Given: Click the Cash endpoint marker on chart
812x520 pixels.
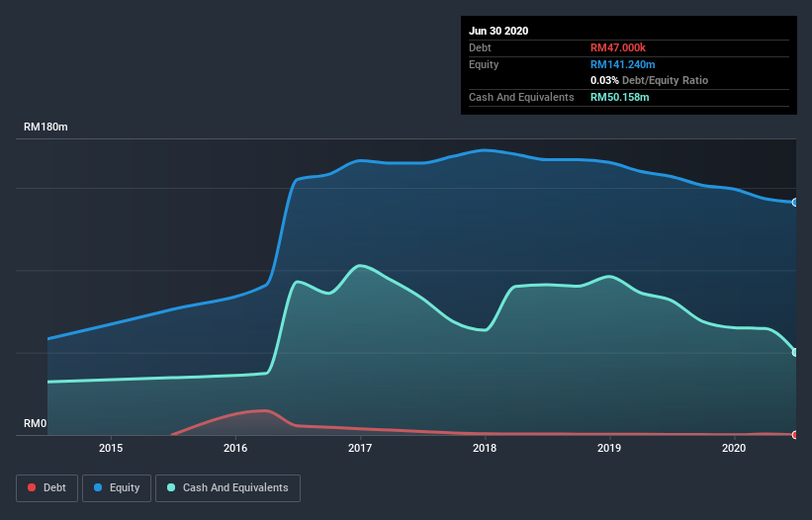Looking at the screenshot, I should [795, 352].
